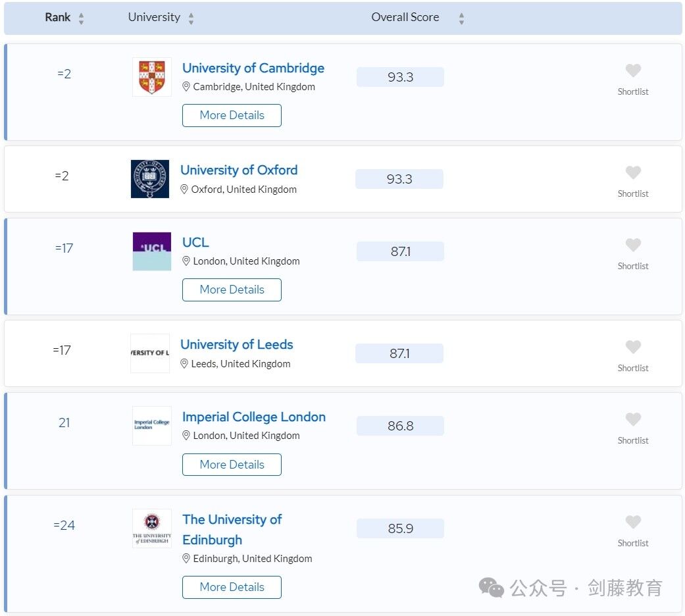Select the 85.9 overall score
The width and height of the screenshot is (685, 616).
[x=400, y=528]
